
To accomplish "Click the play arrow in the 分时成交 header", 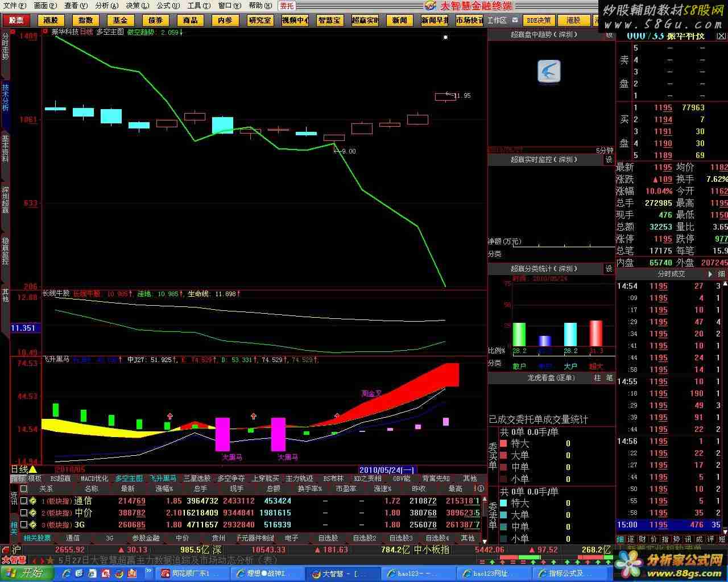I will [x=710, y=274].
